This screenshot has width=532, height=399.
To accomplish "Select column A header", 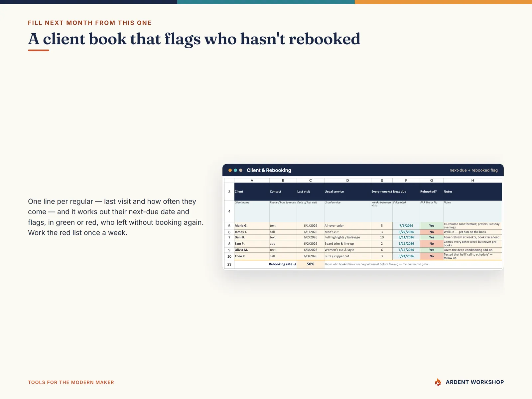I will 252,181.
